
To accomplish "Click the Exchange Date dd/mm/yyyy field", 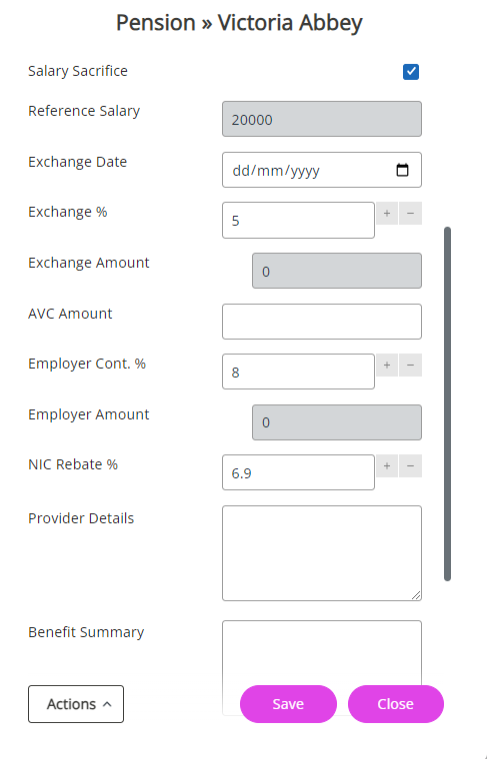I will [x=322, y=170].
